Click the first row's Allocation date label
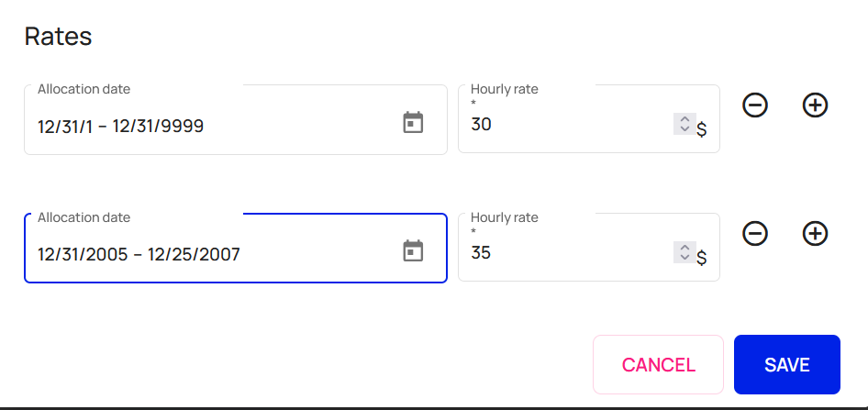 [x=84, y=89]
